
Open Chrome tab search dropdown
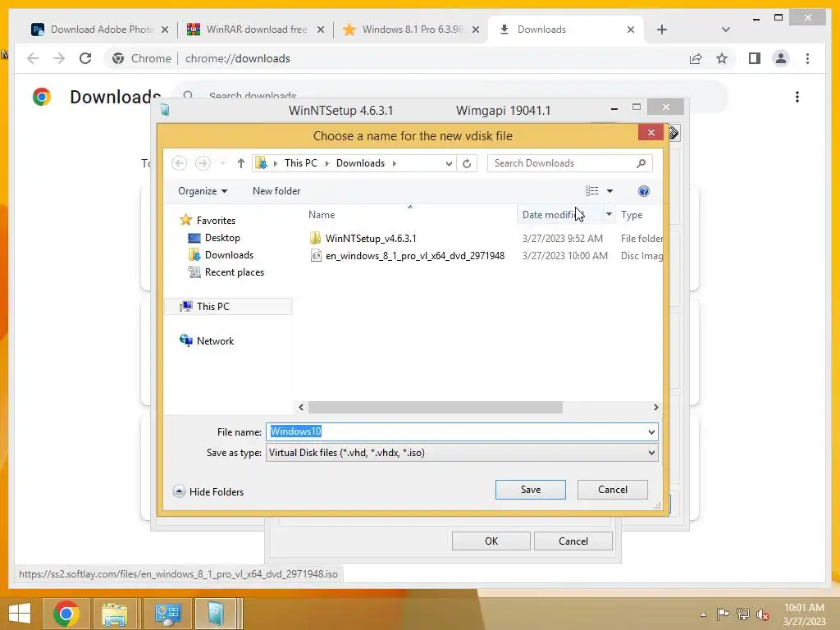point(725,30)
